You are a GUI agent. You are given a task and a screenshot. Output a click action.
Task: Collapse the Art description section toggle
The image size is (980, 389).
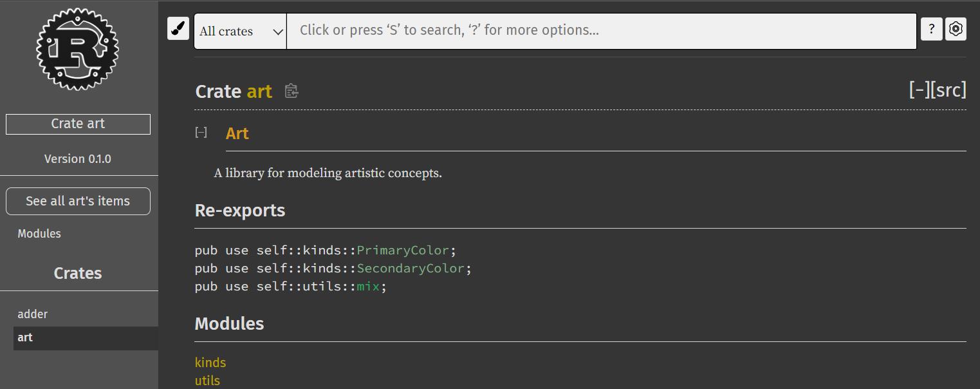(201, 133)
